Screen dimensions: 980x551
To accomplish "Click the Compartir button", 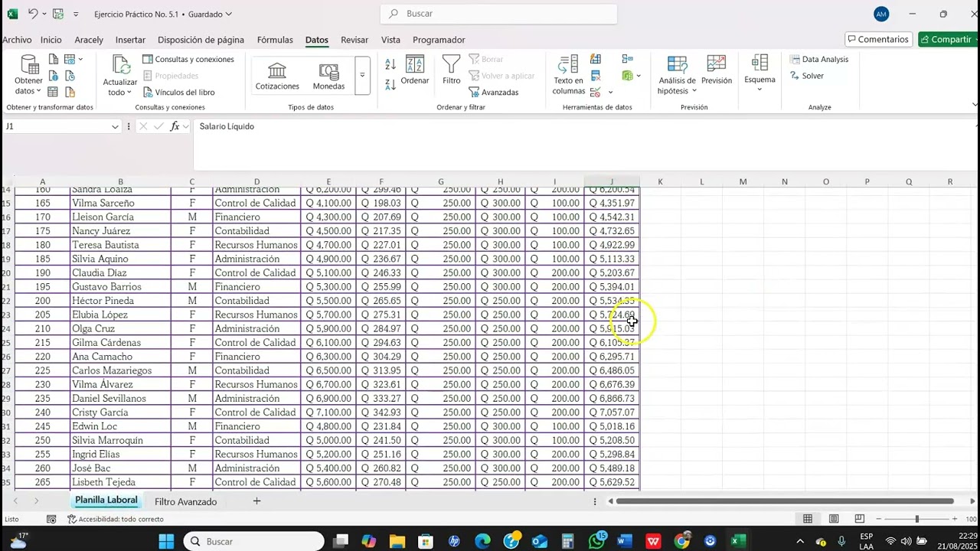I will coord(946,39).
